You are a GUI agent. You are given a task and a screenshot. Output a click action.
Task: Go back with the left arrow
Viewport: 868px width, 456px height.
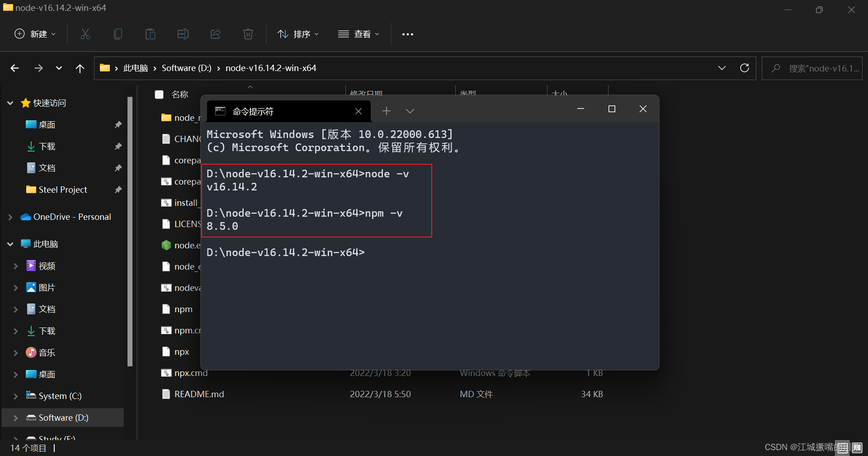click(15, 68)
